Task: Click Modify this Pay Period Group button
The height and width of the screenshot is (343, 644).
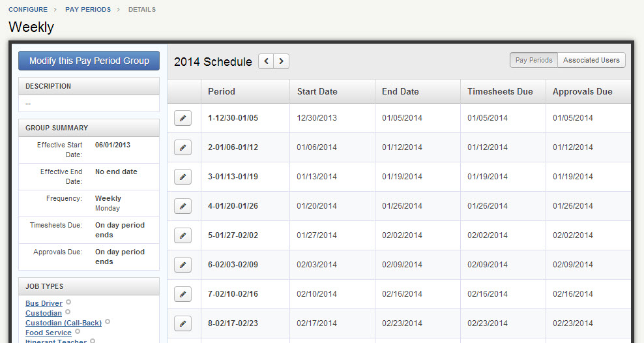Action: pos(89,61)
